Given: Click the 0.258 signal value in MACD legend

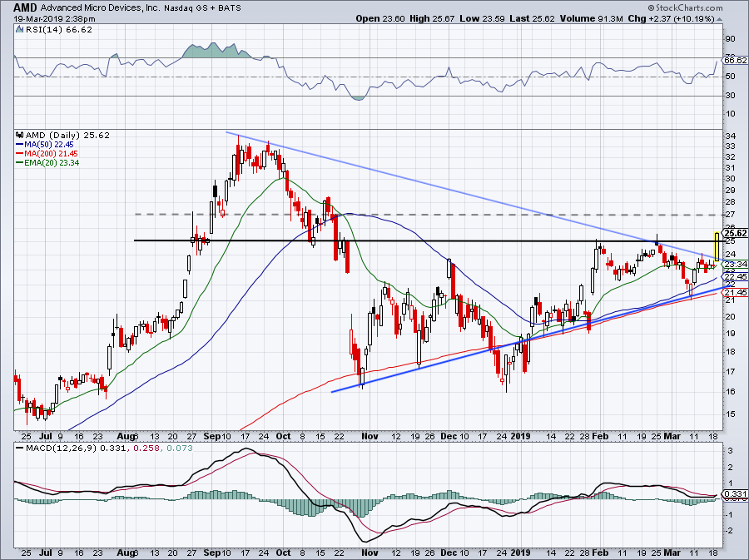Looking at the screenshot, I should click(145, 448).
